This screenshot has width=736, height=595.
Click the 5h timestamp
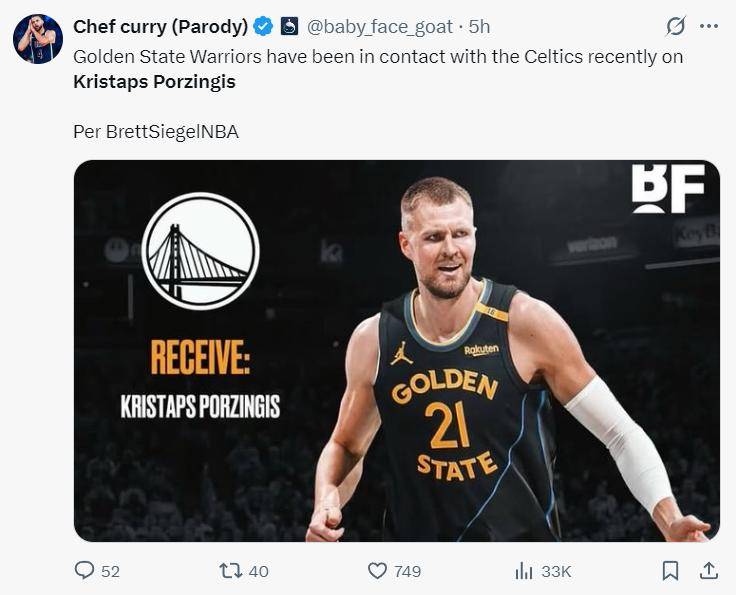coord(480,26)
